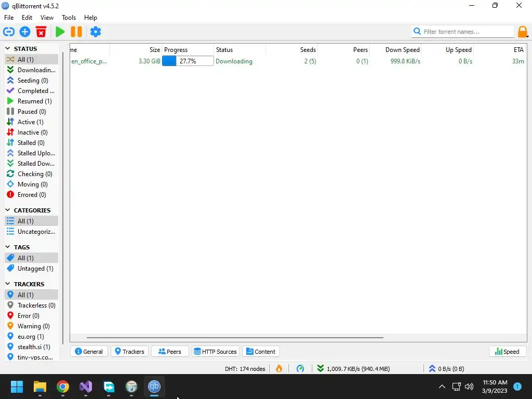532x399 pixels.
Task: Open the Help menu
Action: (x=90, y=18)
